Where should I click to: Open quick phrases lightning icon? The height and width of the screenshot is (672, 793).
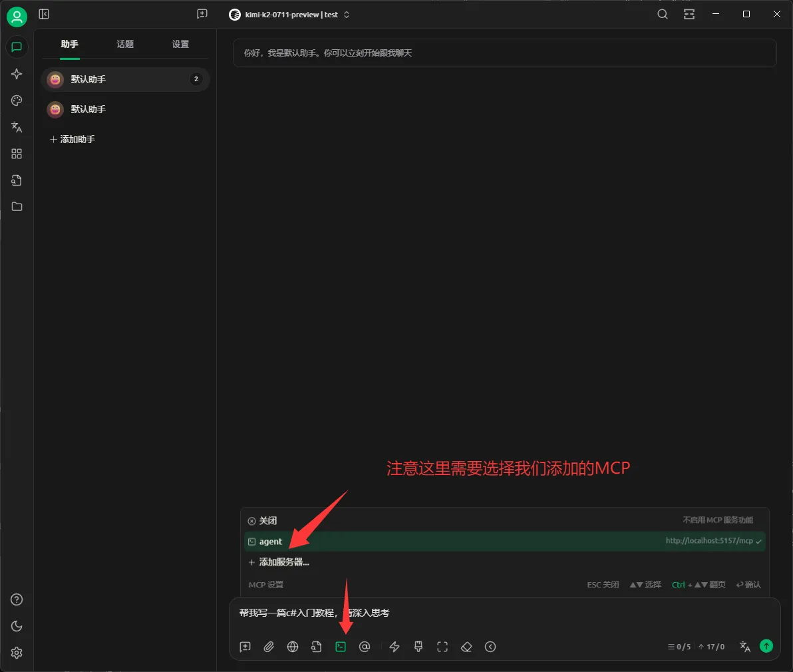pos(395,647)
